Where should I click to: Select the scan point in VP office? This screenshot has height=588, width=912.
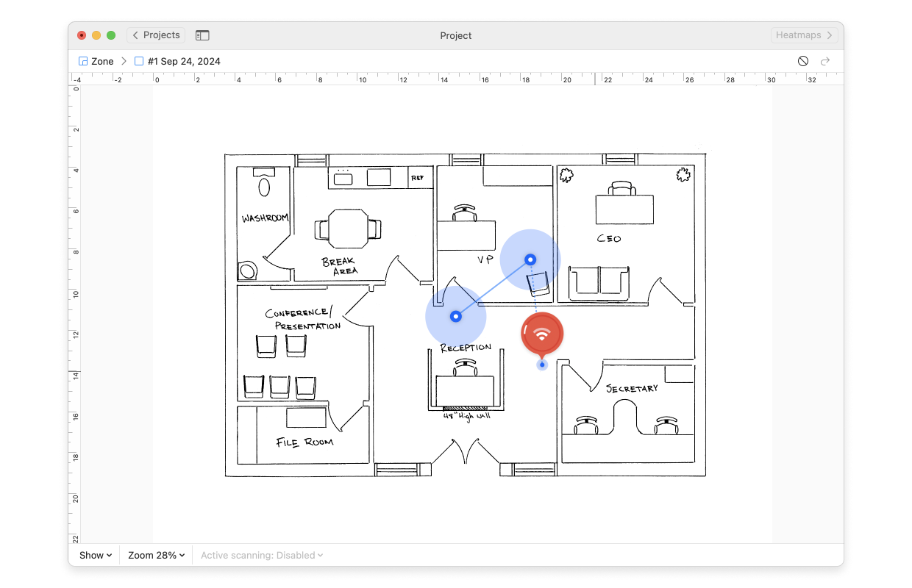[x=530, y=259]
